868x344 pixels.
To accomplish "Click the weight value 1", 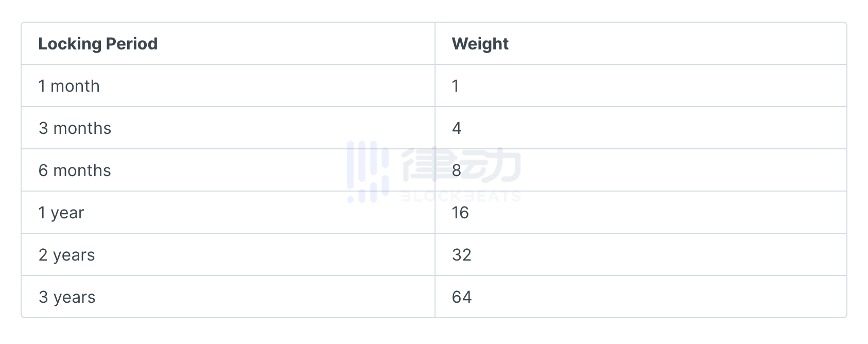I will [x=455, y=86].
